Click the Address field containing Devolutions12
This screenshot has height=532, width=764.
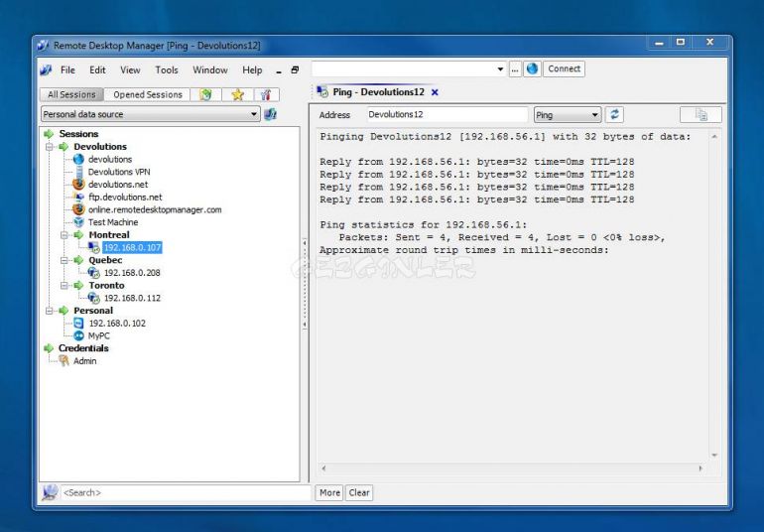pyautogui.click(x=446, y=115)
